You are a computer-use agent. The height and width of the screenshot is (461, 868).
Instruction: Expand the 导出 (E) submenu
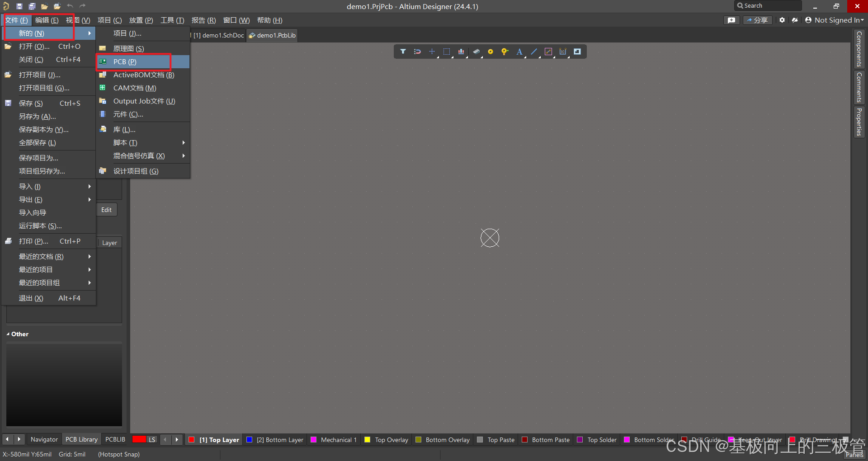point(49,199)
